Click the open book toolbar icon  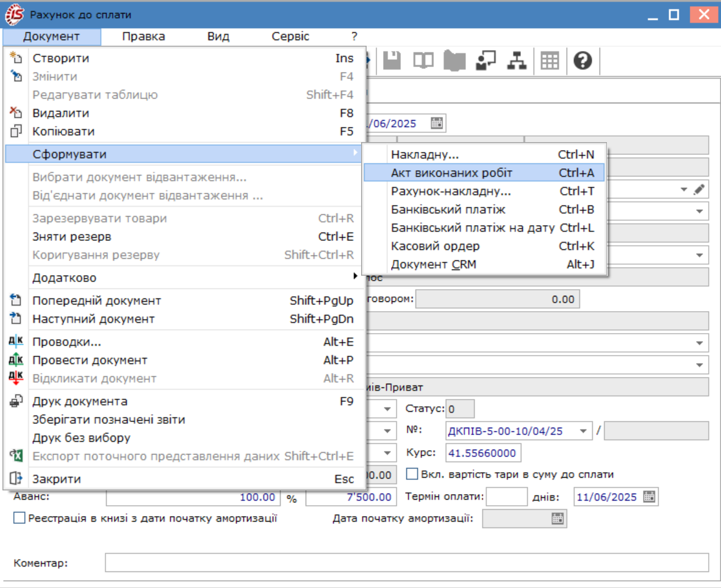pyautogui.click(x=423, y=60)
